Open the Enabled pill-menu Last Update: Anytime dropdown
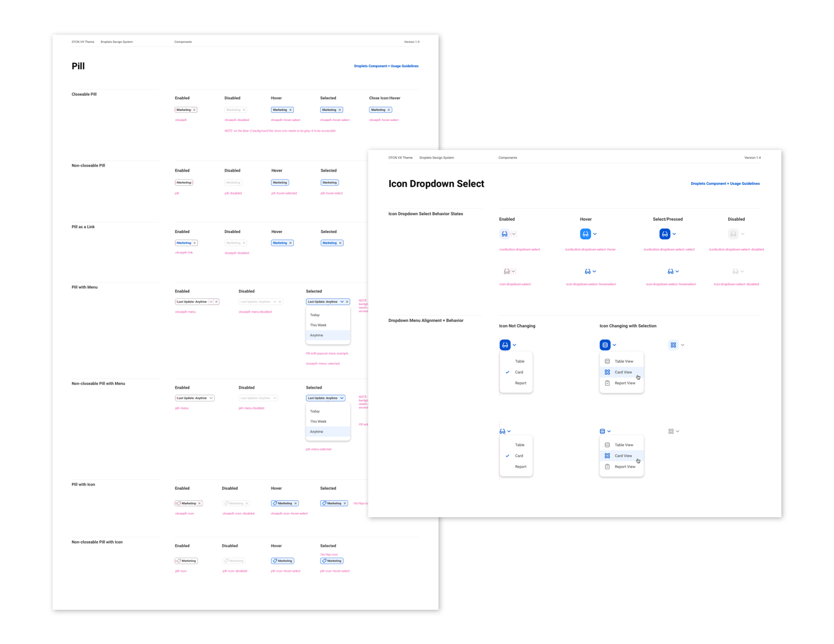834x644 pixels. [x=195, y=398]
